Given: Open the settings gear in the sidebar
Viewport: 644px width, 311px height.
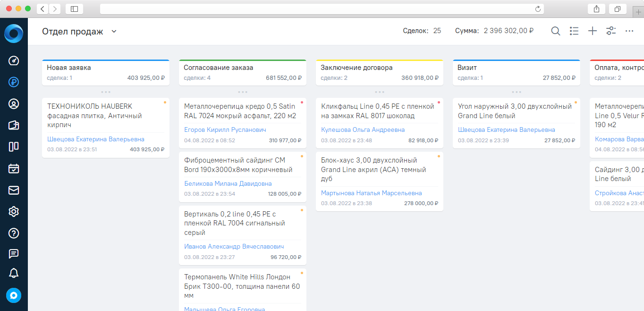Looking at the screenshot, I should 13,212.
